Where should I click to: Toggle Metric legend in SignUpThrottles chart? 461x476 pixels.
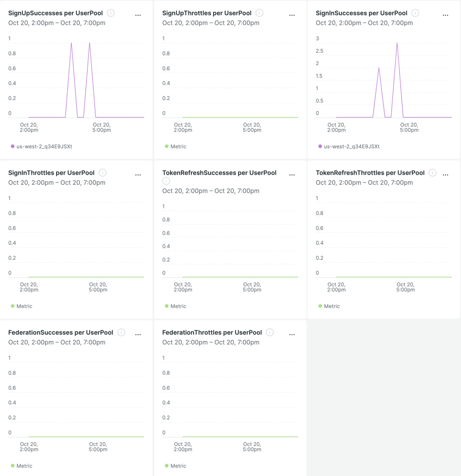(178, 146)
